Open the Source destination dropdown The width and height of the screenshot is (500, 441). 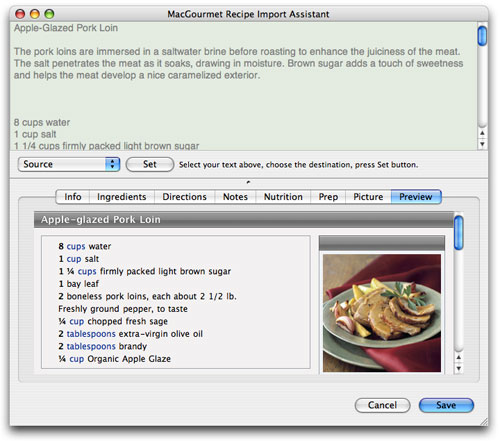69,164
